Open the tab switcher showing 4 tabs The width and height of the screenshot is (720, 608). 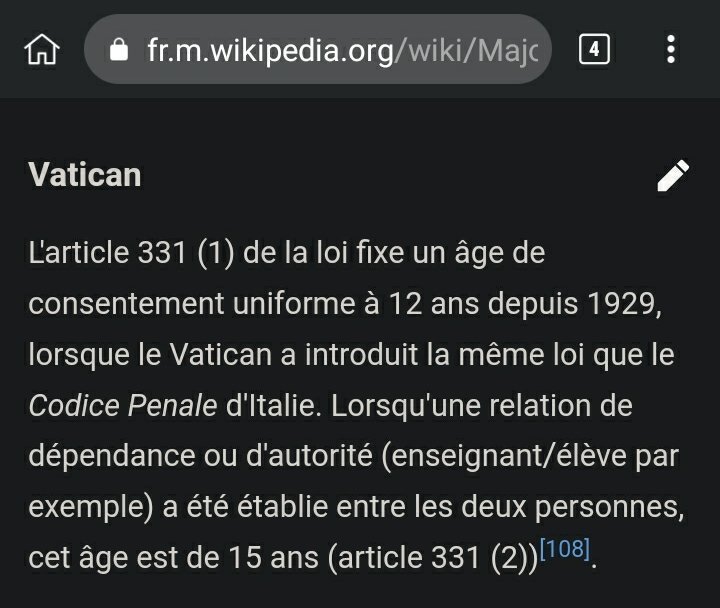pyautogui.click(x=594, y=49)
